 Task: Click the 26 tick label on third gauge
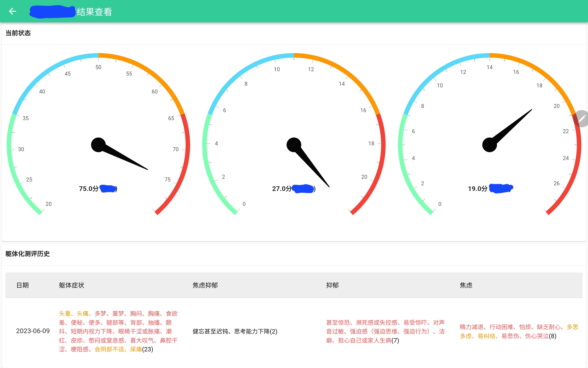click(556, 184)
